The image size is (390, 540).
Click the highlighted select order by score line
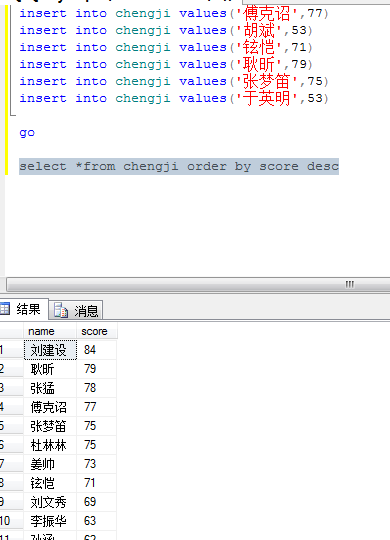pyautogui.click(x=179, y=166)
